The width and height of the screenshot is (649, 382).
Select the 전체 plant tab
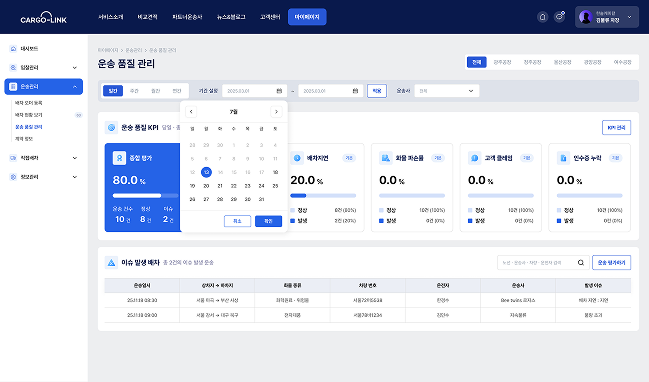point(476,62)
